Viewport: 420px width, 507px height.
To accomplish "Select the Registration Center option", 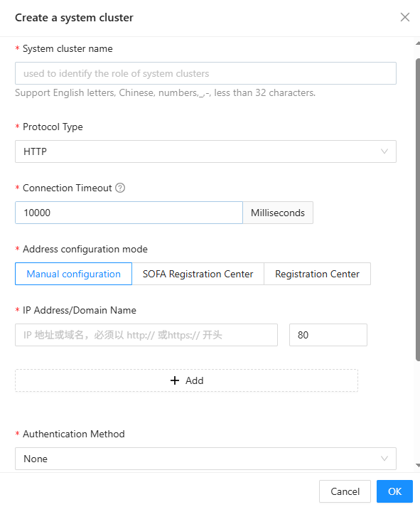I will (x=317, y=274).
